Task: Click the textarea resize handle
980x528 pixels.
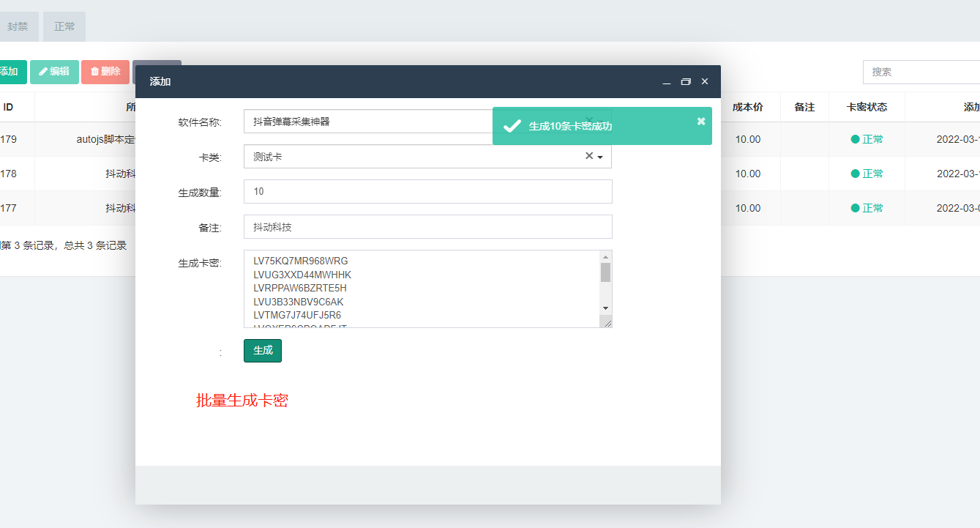Action: [607, 321]
